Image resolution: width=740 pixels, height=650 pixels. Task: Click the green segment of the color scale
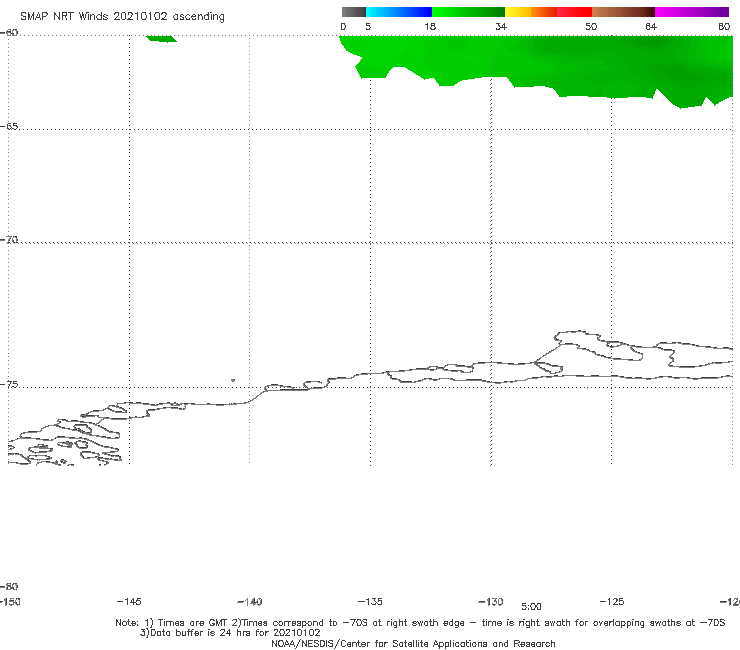(x=468, y=12)
